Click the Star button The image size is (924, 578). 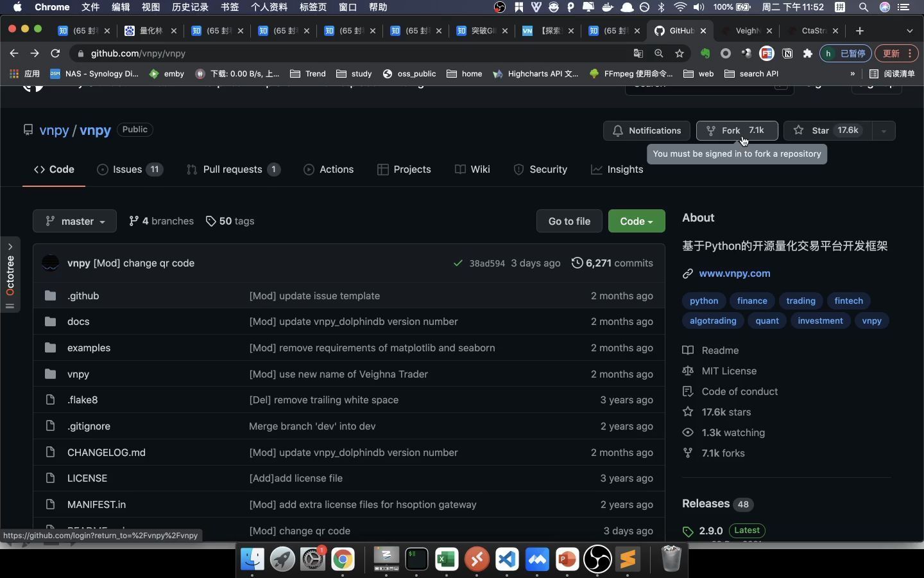click(828, 131)
